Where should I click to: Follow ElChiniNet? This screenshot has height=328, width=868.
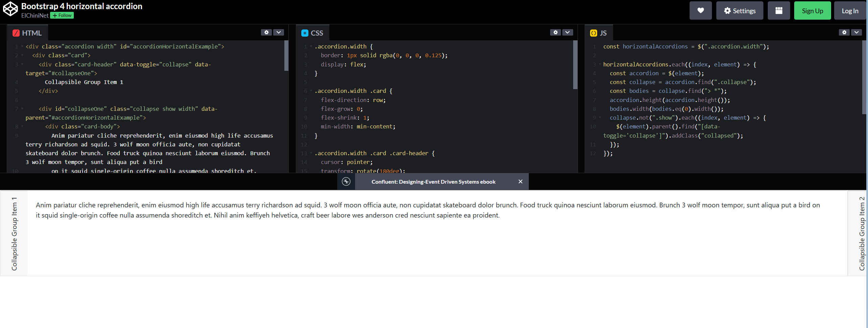coord(62,15)
